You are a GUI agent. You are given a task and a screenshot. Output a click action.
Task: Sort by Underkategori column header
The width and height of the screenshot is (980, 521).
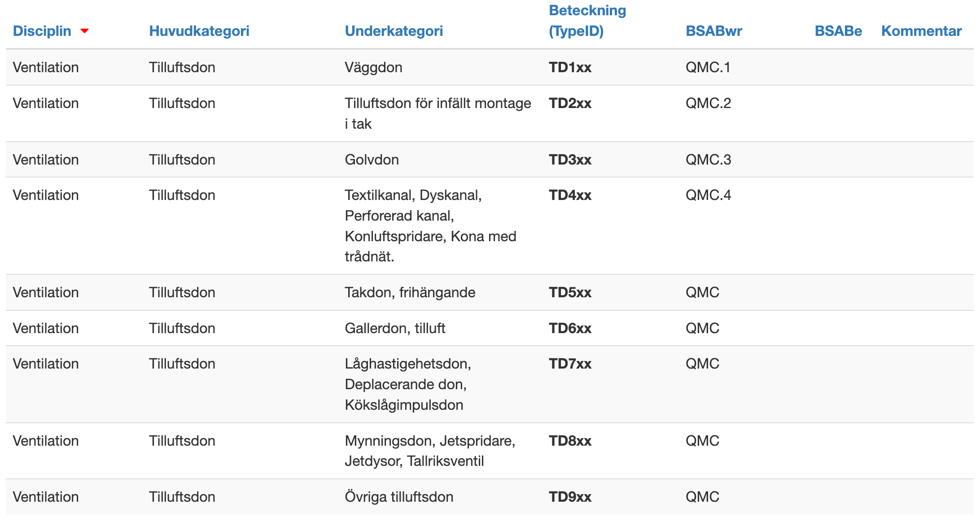point(394,31)
